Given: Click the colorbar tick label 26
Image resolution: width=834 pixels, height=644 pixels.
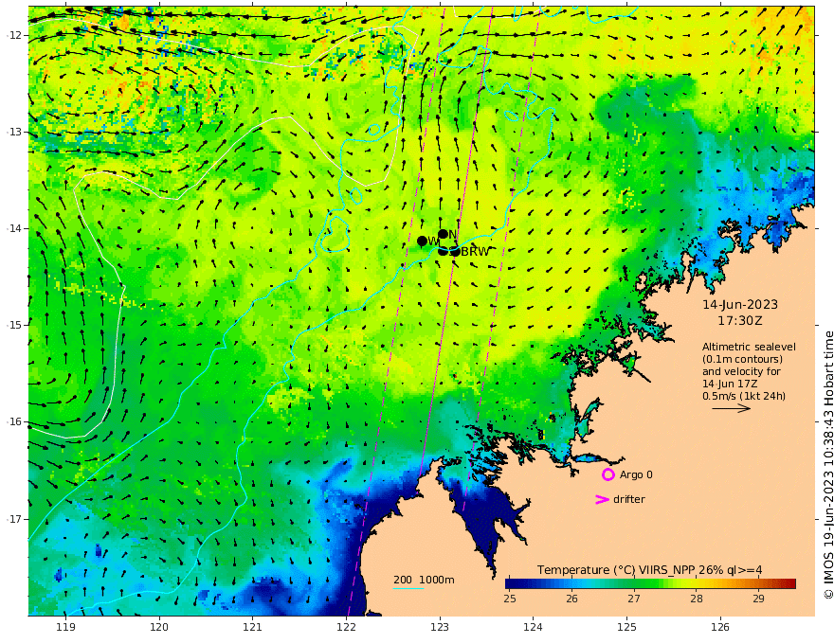Looking at the screenshot, I should pyautogui.click(x=571, y=599).
